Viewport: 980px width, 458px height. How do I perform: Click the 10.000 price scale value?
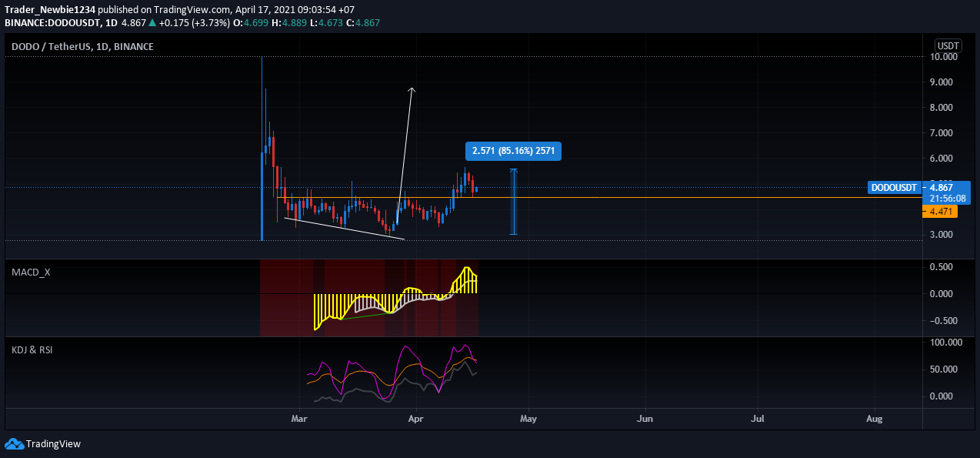(943, 57)
